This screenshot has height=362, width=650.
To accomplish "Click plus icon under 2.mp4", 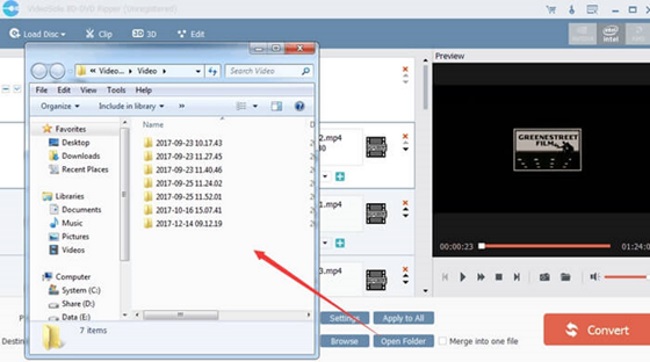I will pyautogui.click(x=340, y=177).
